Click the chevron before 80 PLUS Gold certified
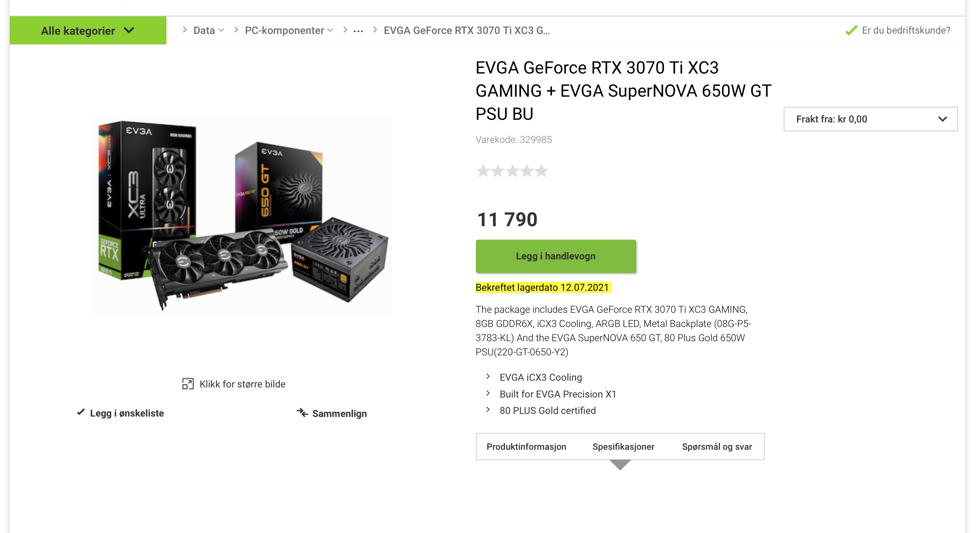The image size is (980, 533). click(488, 410)
